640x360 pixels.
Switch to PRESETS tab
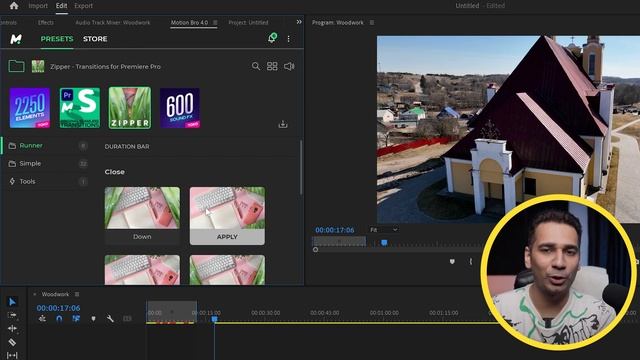[x=57, y=39]
